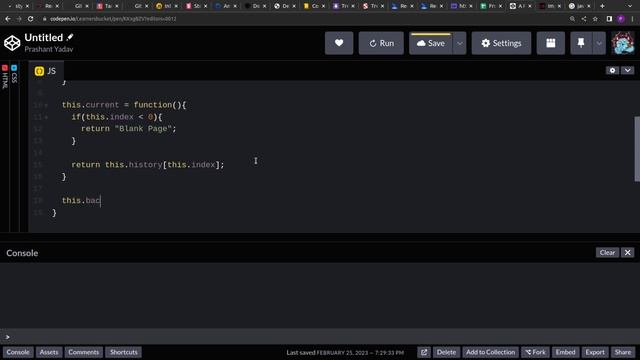Clear the console output

pos(607,252)
